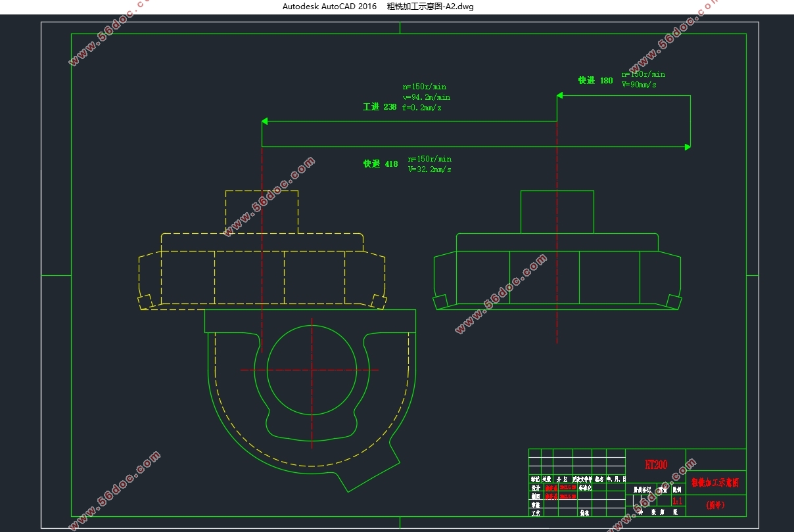Click the 'v=94.2m/min' cutting speed text

pos(426,97)
